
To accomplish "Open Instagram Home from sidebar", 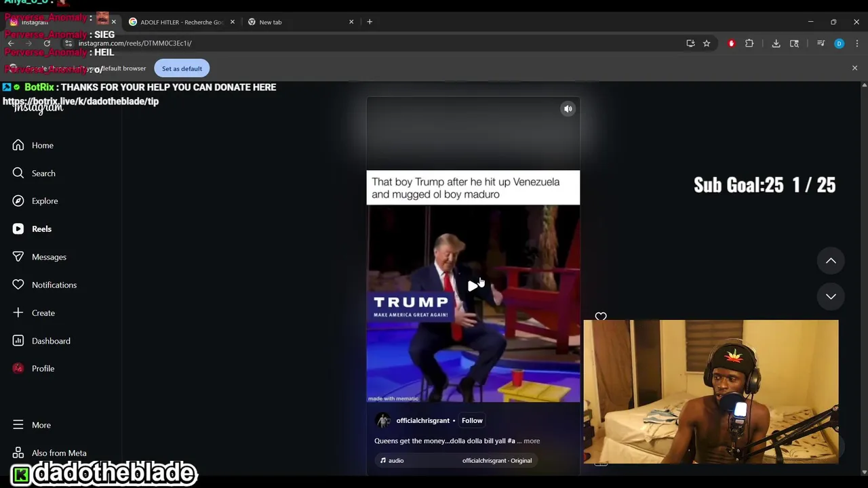I will click(x=33, y=145).
